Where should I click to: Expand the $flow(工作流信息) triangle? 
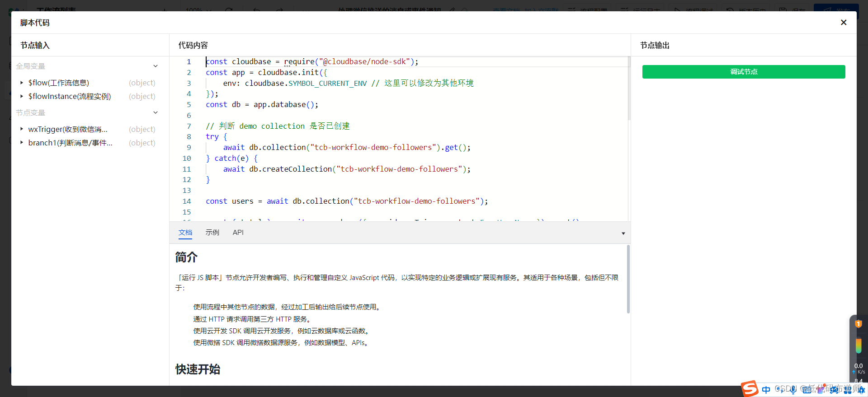(x=21, y=83)
